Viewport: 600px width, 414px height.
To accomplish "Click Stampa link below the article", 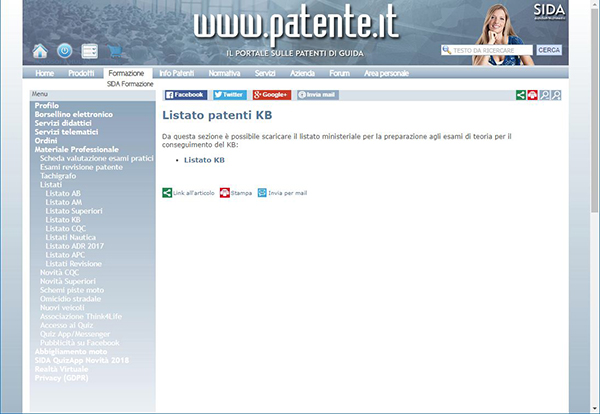I will pos(241,192).
